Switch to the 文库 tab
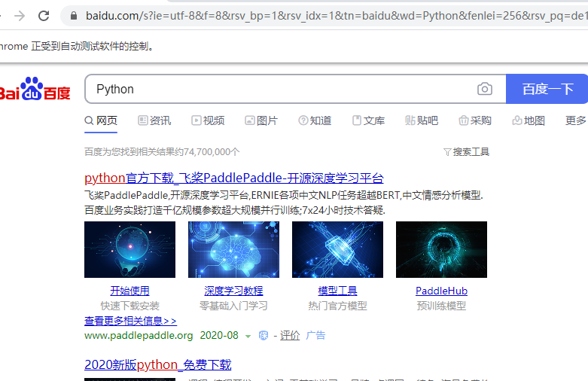 (369, 120)
